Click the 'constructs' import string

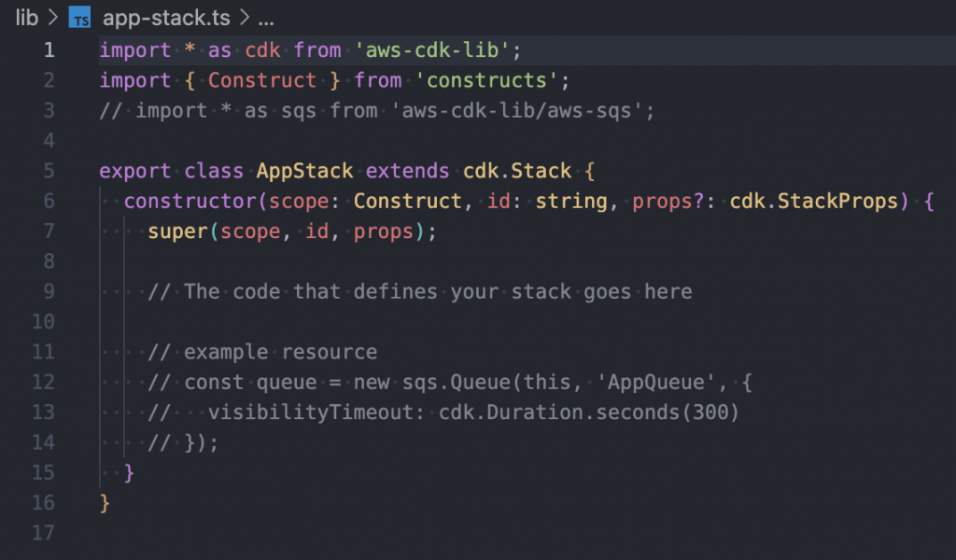pyautogui.click(x=485, y=80)
